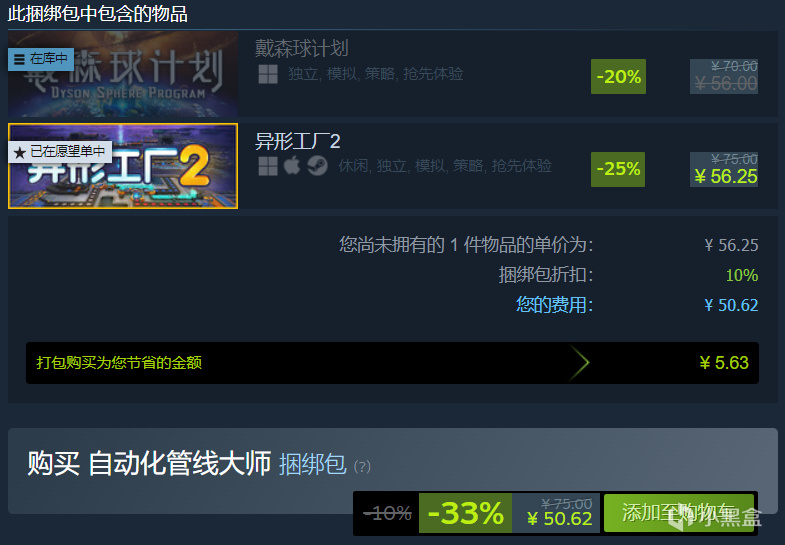Click green arrow in savings bar
The height and width of the screenshot is (545, 785).
tap(579, 363)
